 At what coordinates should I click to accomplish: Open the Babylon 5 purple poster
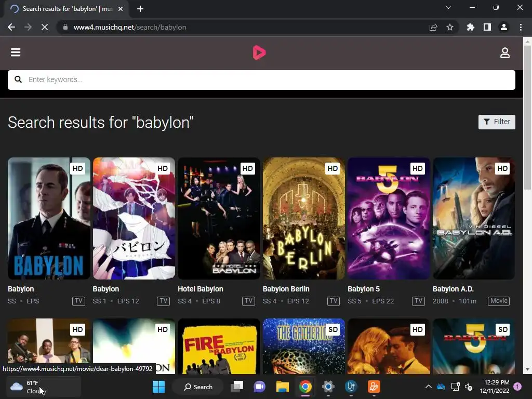(389, 218)
